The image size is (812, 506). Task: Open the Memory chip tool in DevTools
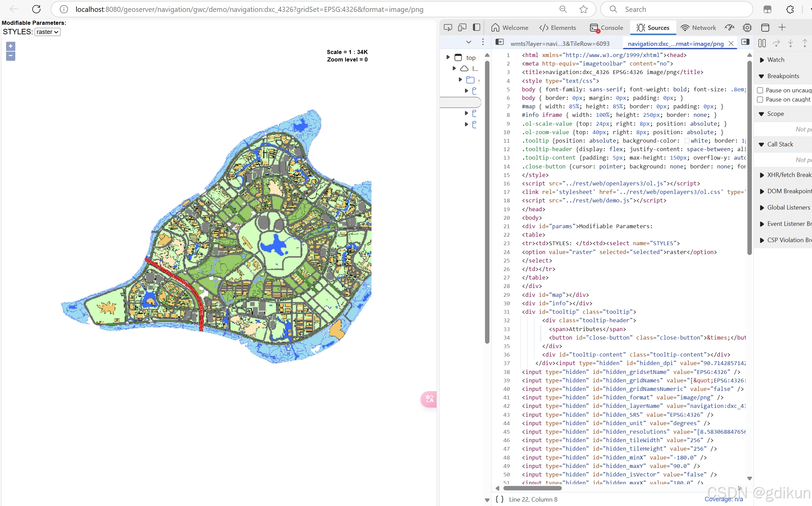click(x=747, y=28)
